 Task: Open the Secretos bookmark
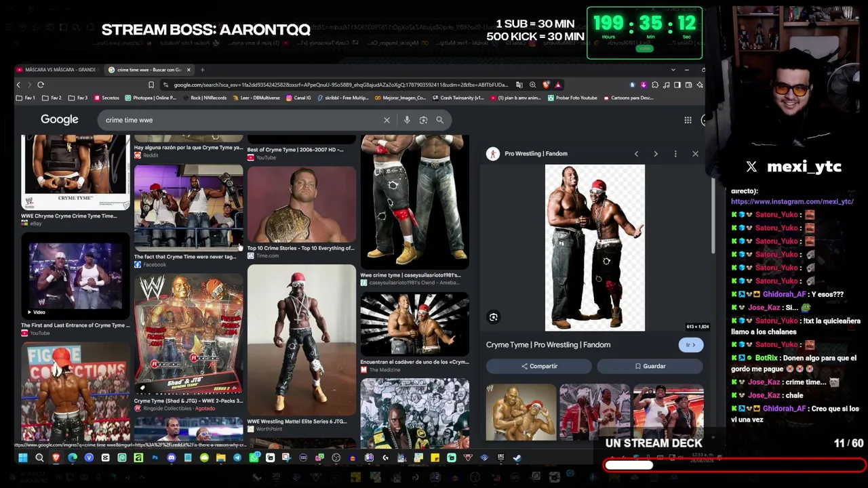pyautogui.click(x=106, y=98)
